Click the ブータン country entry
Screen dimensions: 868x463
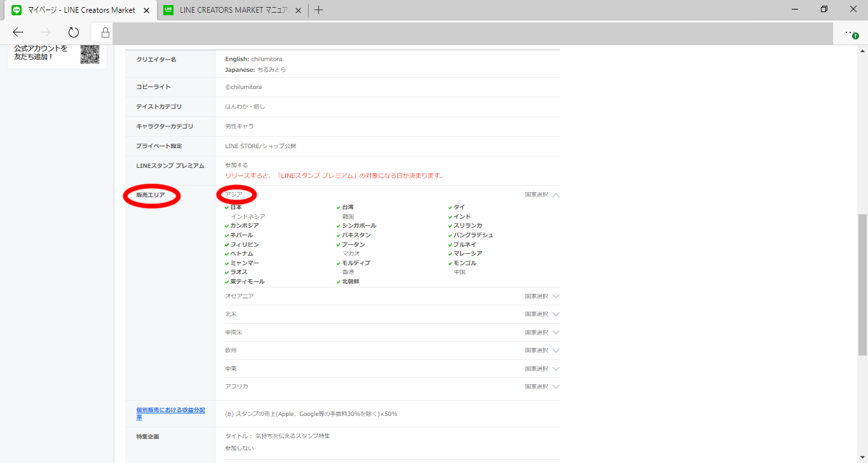pyautogui.click(x=351, y=245)
